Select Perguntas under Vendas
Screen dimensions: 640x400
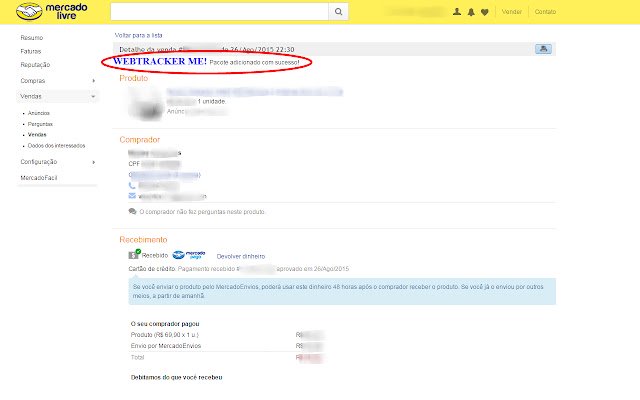click(40, 124)
